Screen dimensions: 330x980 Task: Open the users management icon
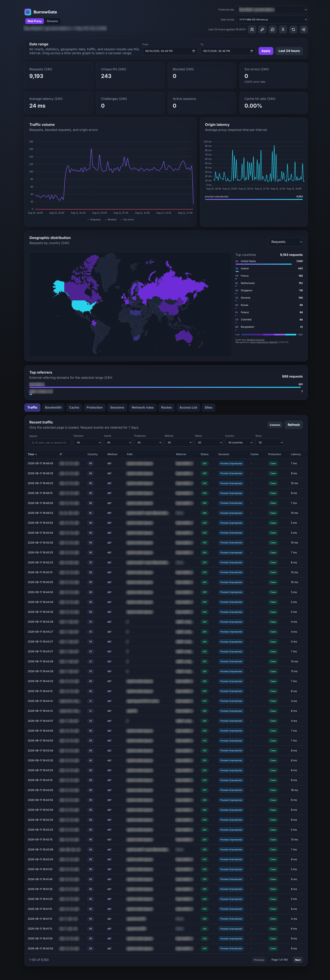pos(252,29)
